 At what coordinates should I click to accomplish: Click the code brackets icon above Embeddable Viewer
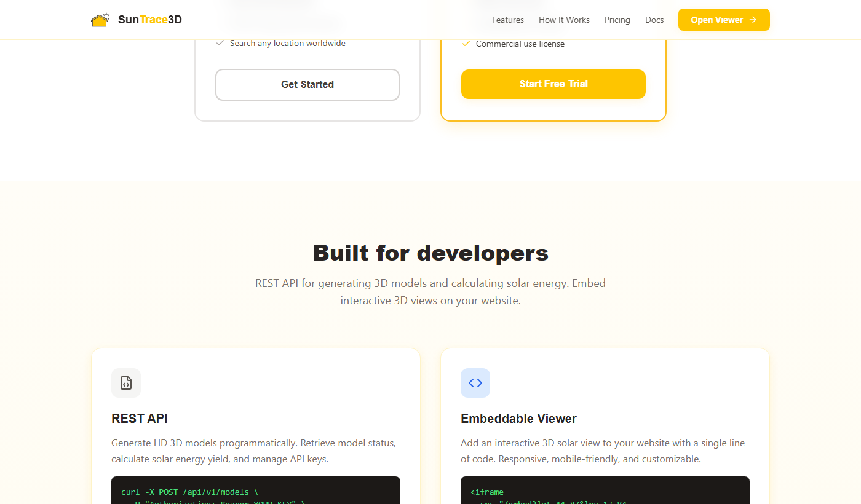coord(475,382)
